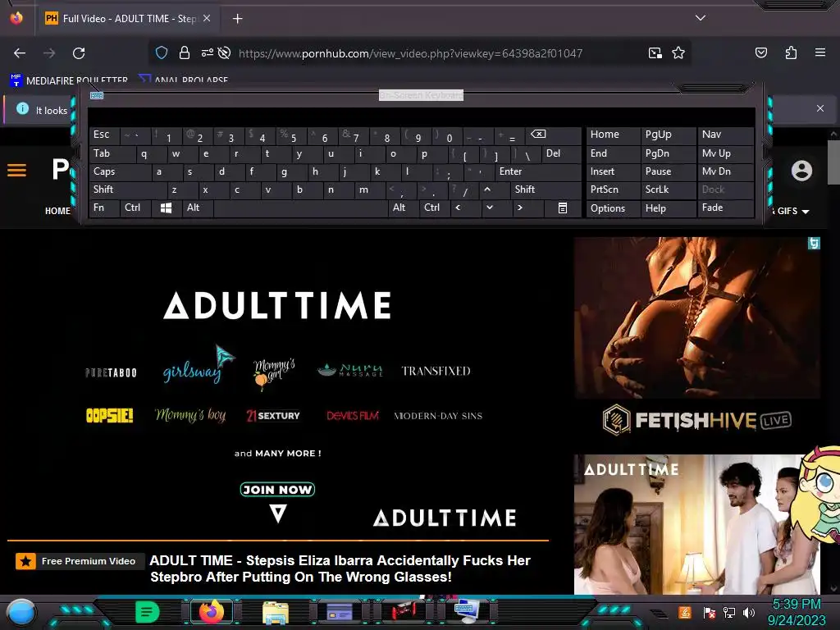Toggle Caps lock on on-screen keyboard

120,172
